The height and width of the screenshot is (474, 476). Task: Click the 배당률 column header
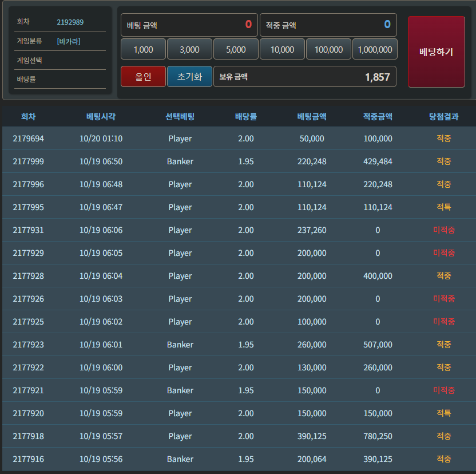pos(246,116)
